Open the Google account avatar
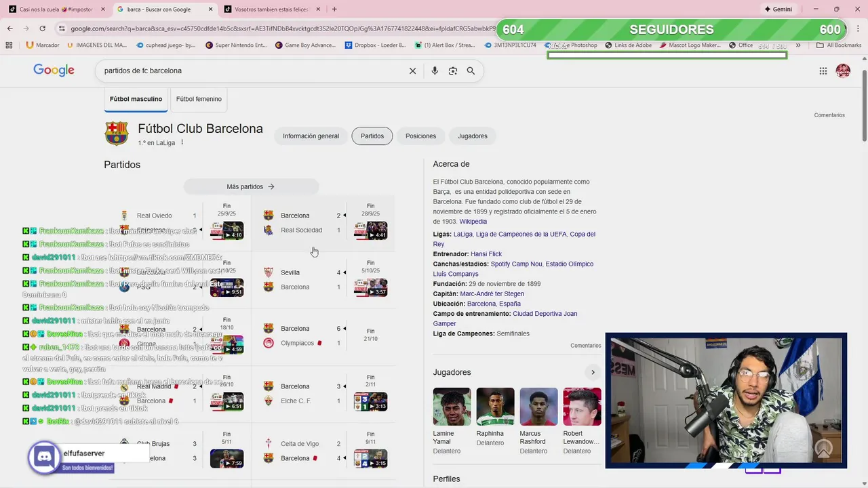The height and width of the screenshot is (488, 868). point(843,70)
